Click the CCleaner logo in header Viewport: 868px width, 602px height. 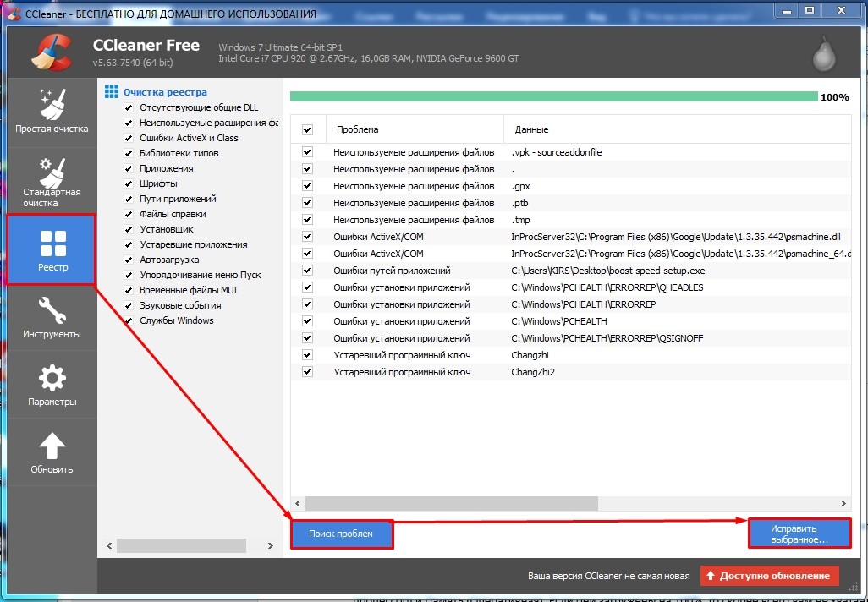(x=52, y=53)
